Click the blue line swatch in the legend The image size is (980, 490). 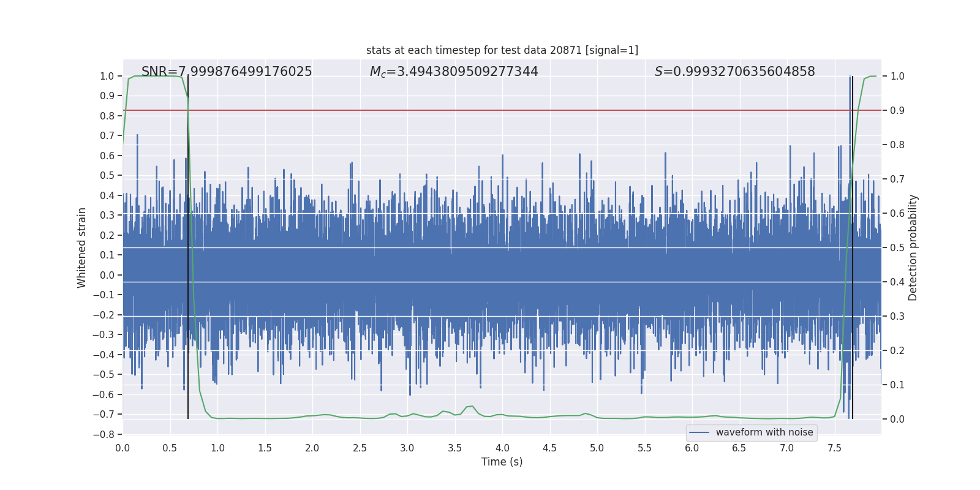[x=699, y=432]
